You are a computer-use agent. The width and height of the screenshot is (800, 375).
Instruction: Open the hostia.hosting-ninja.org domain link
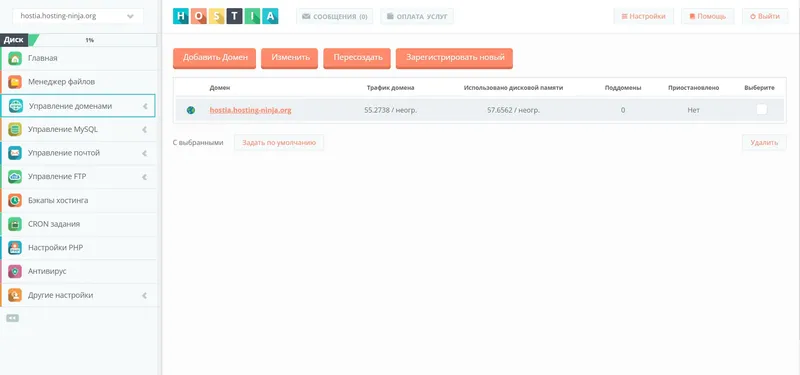click(x=251, y=110)
